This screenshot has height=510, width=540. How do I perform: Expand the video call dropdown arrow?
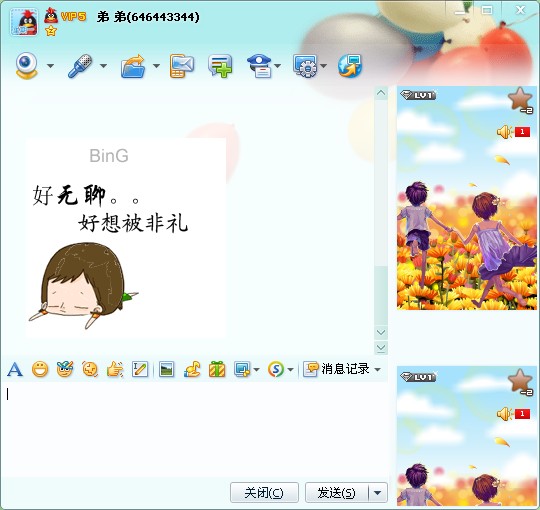pos(50,65)
